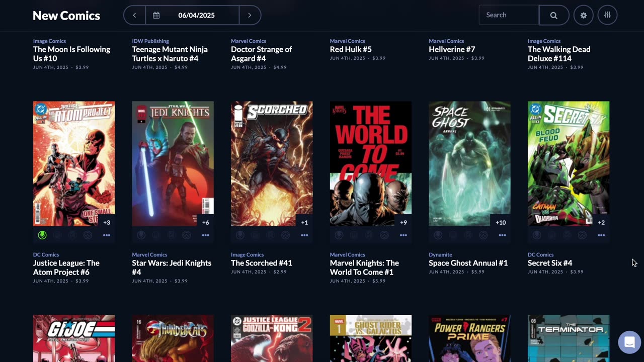Image resolution: width=644 pixels, height=362 pixels.
Task: Open more options dots under World To Come #1
Action: (x=404, y=235)
